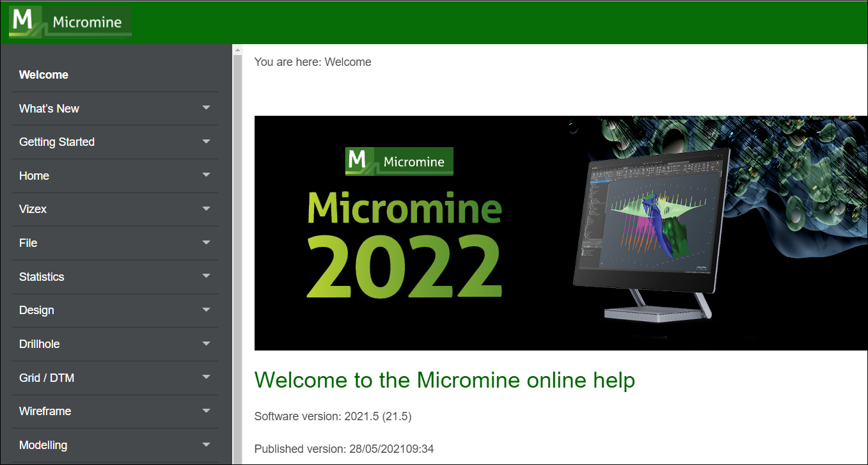Expand the Statistics section
Image resolution: width=868 pixels, height=465 pixels.
pyautogui.click(x=206, y=276)
